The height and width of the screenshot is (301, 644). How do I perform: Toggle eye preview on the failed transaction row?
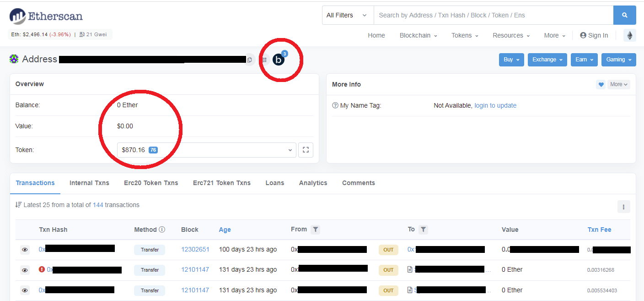click(25, 270)
